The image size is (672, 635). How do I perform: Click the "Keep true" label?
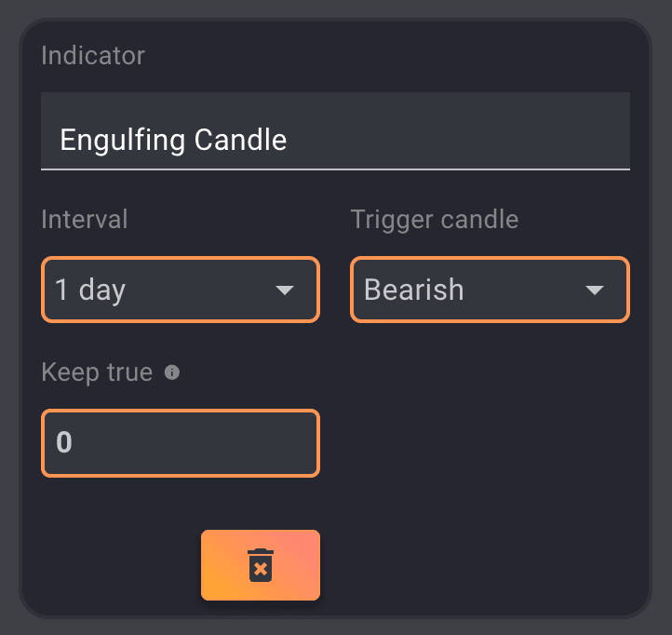tap(97, 372)
